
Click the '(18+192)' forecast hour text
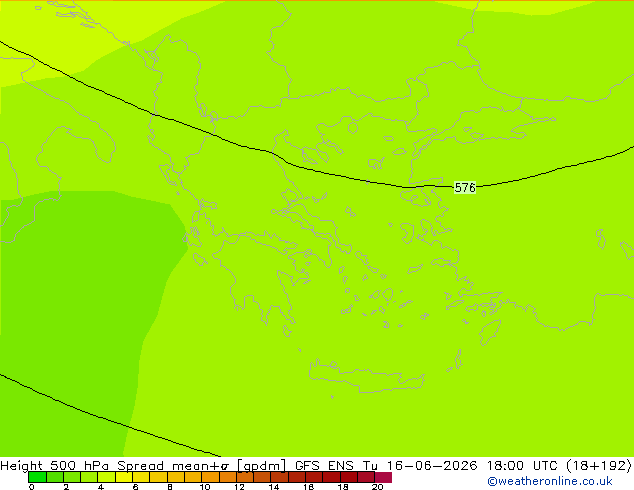(599, 465)
